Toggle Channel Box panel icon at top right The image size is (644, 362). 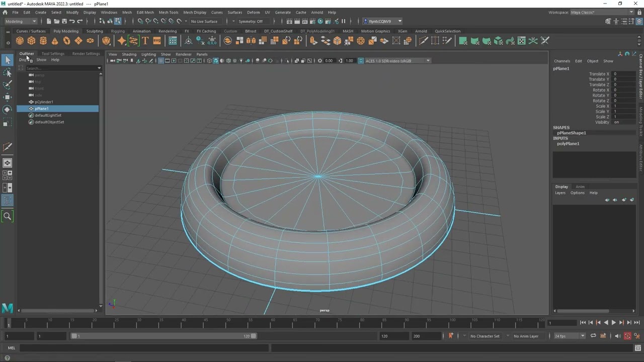[639, 21]
